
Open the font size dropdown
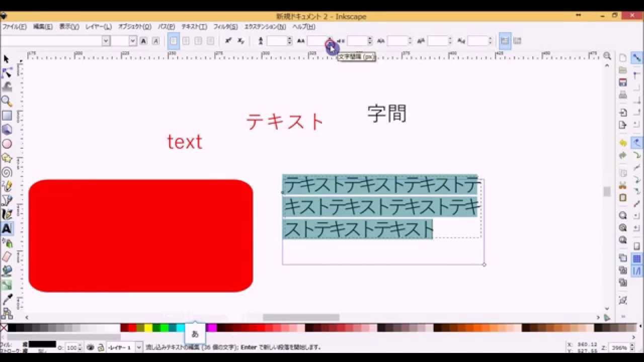pyautogui.click(x=133, y=41)
